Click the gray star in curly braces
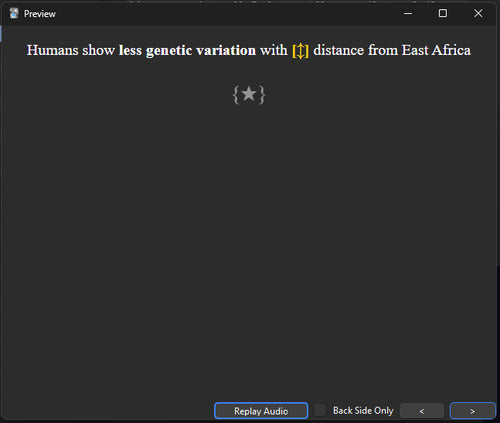Viewport: 500px width, 423px height. tap(249, 95)
